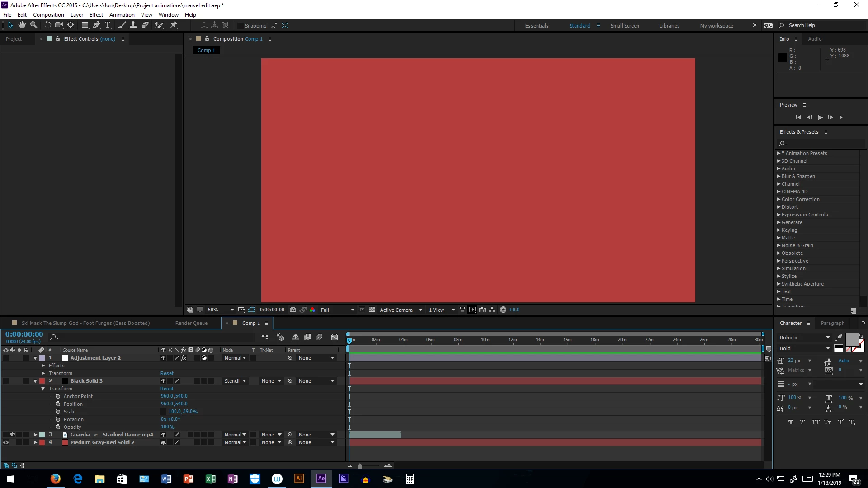
Task: Enable the Snapping checkbox
Action: [x=241, y=26]
